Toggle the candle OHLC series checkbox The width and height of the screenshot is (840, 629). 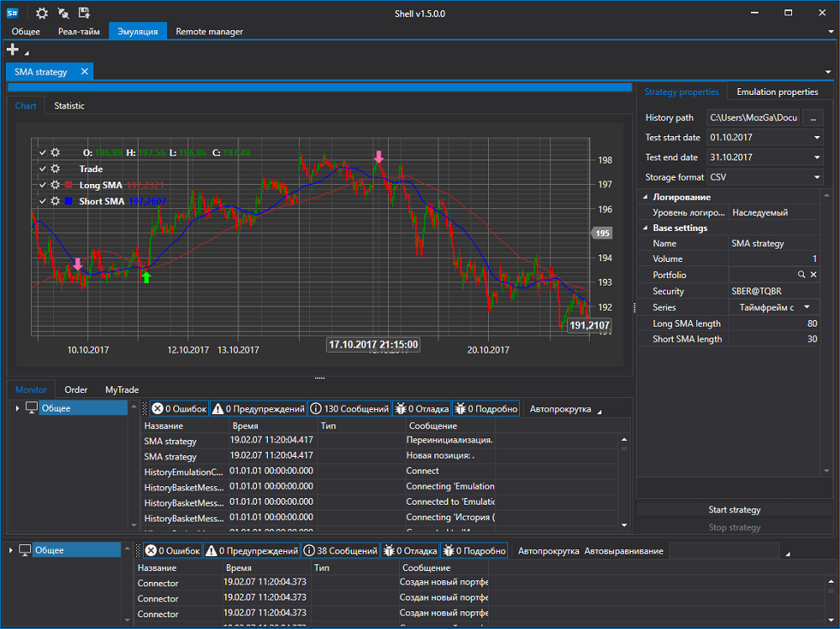(42, 153)
